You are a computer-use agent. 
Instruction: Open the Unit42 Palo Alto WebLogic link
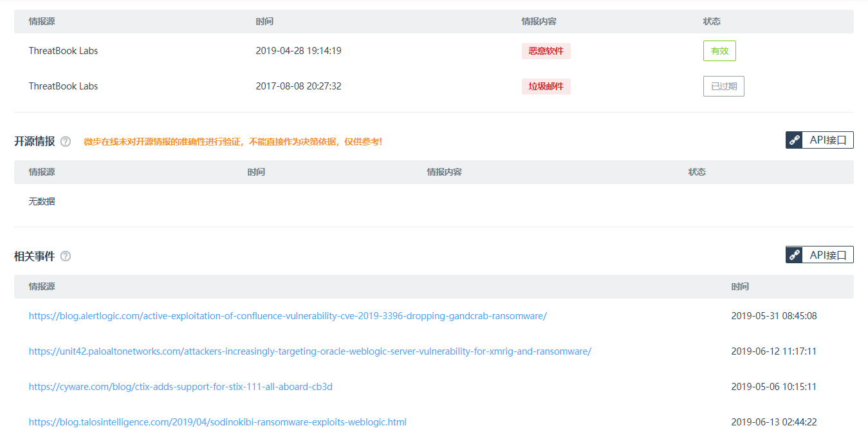[309, 351]
